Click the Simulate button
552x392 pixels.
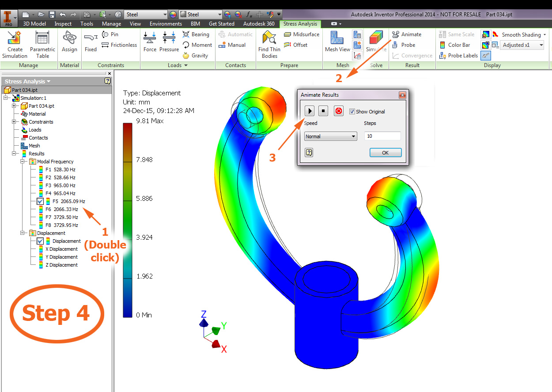click(376, 42)
